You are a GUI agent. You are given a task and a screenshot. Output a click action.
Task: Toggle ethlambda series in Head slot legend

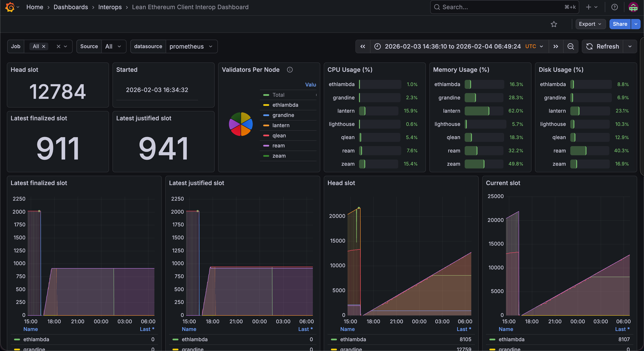[x=353, y=339]
